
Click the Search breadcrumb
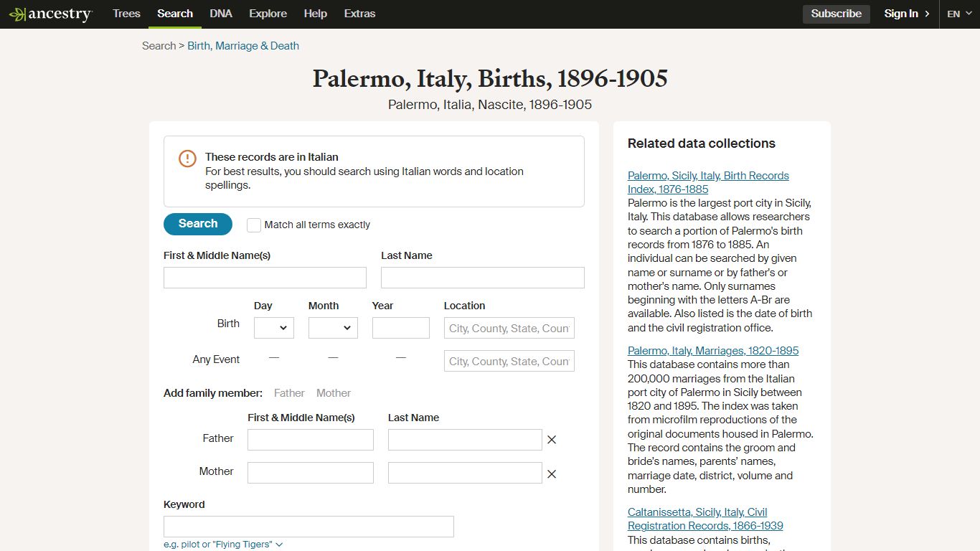(159, 46)
